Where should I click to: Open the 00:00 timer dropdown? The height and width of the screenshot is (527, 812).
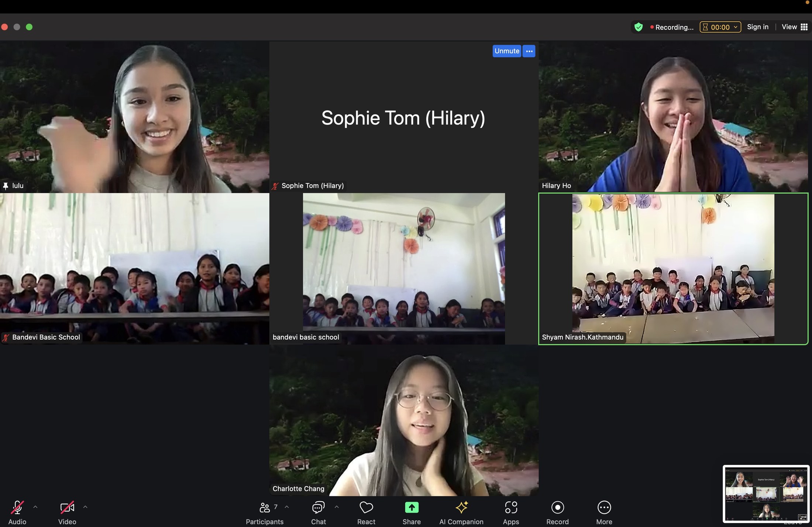click(x=720, y=27)
